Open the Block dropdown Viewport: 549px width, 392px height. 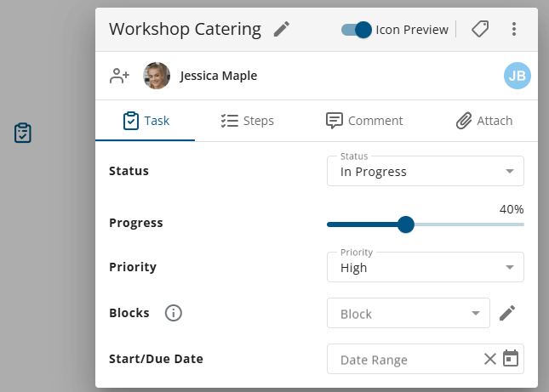click(409, 314)
